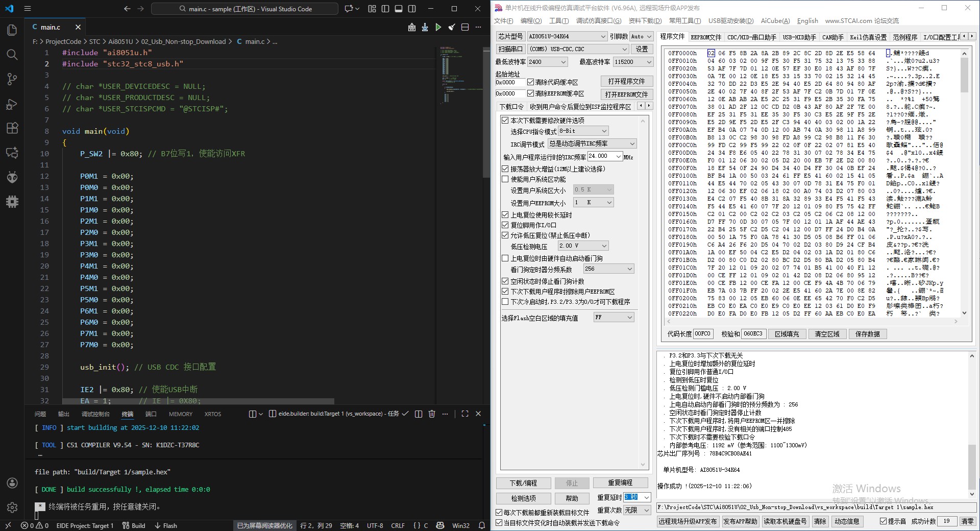Open the 最高波特率 115200 dropdown

point(649,62)
